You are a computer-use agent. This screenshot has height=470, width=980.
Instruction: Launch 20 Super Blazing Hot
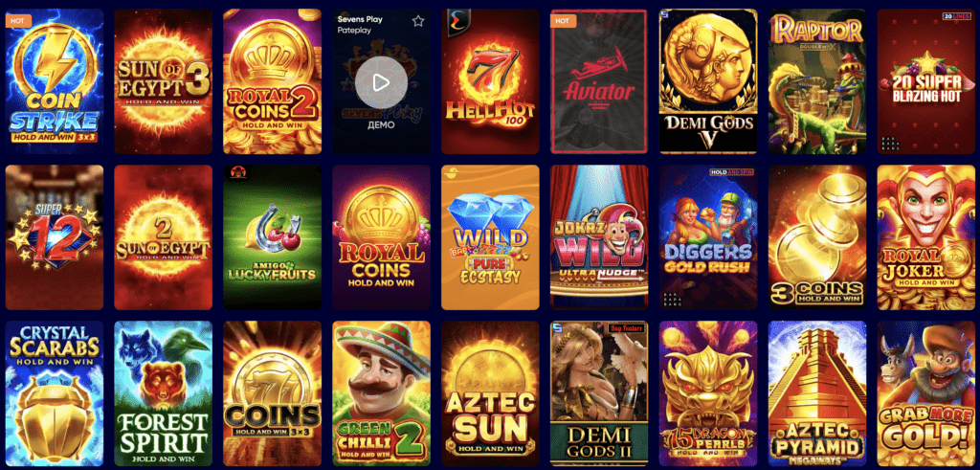pyautogui.click(x=926, y=81)
